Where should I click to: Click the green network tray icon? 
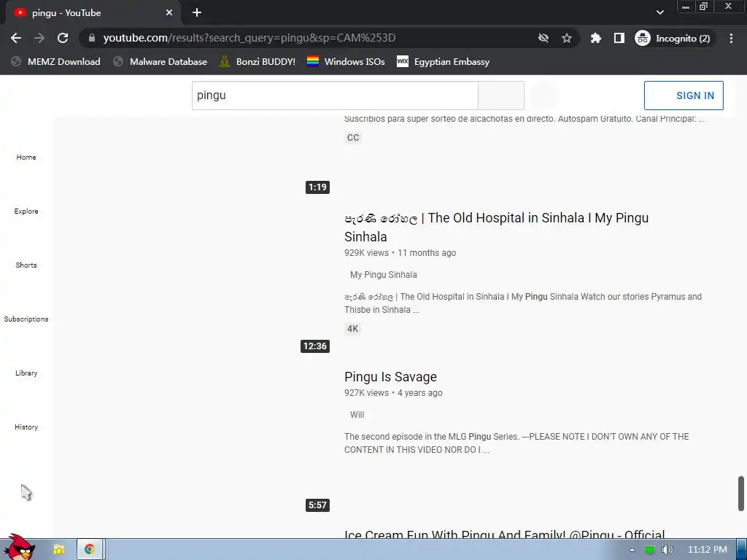tap(650, 550)
